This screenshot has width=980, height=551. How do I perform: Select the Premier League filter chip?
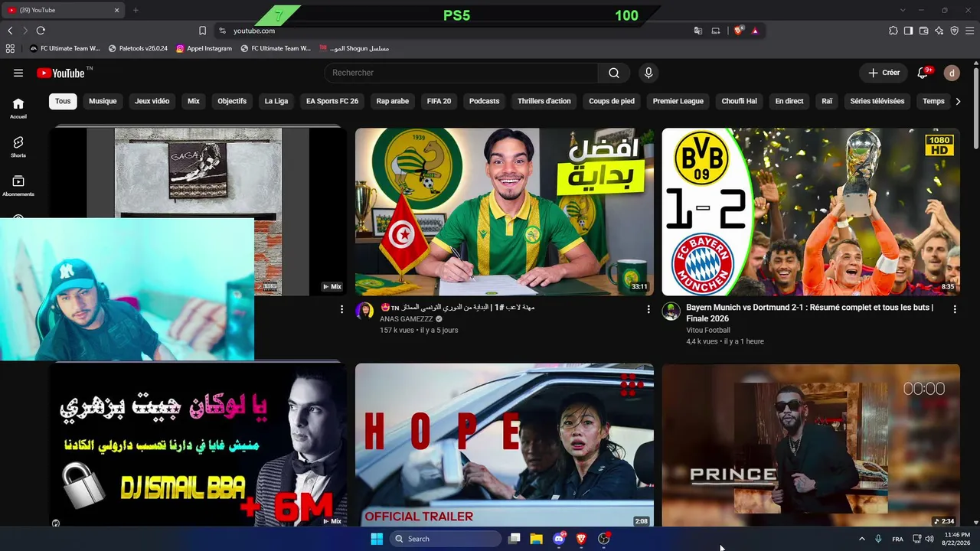tap(678, 101)
